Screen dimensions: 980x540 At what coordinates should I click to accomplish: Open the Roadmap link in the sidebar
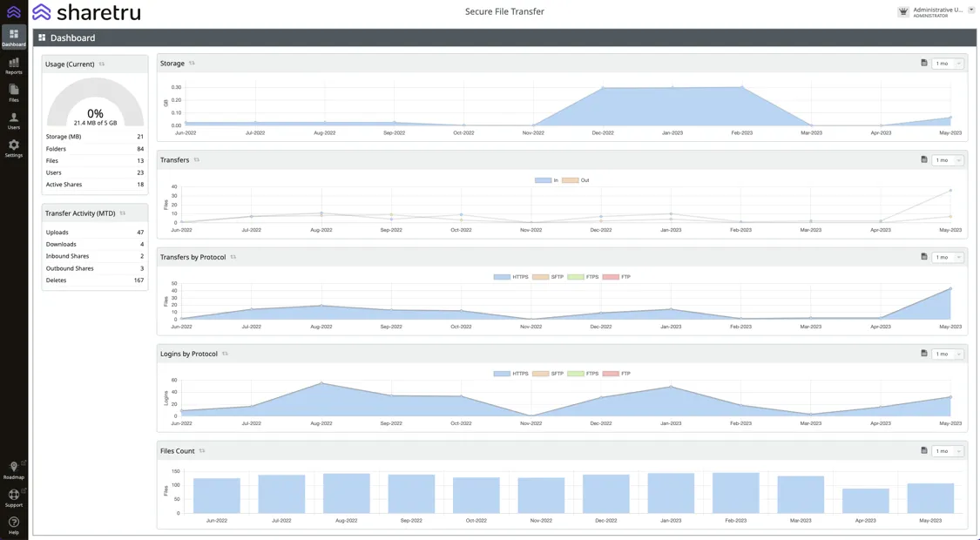click(14, 470)
